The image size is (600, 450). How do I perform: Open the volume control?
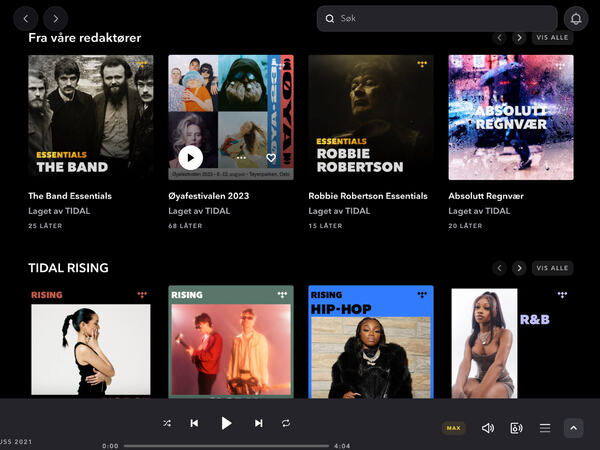pos(488,428)
